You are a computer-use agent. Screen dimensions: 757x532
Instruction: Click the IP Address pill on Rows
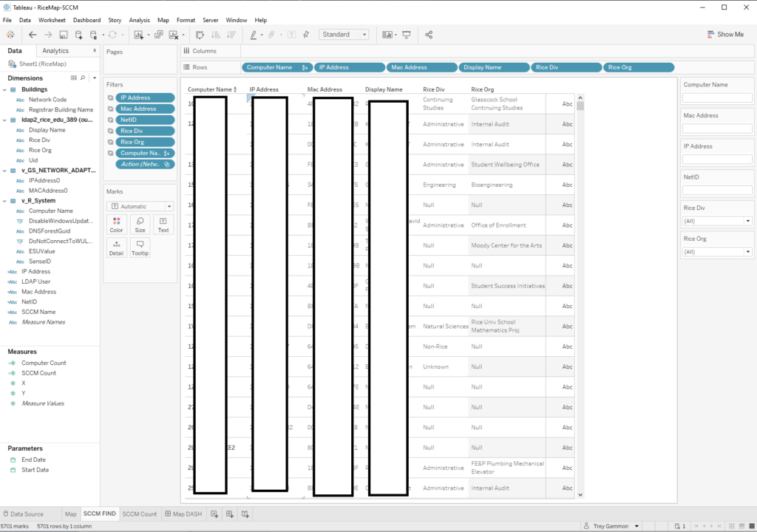coord(350,67)
